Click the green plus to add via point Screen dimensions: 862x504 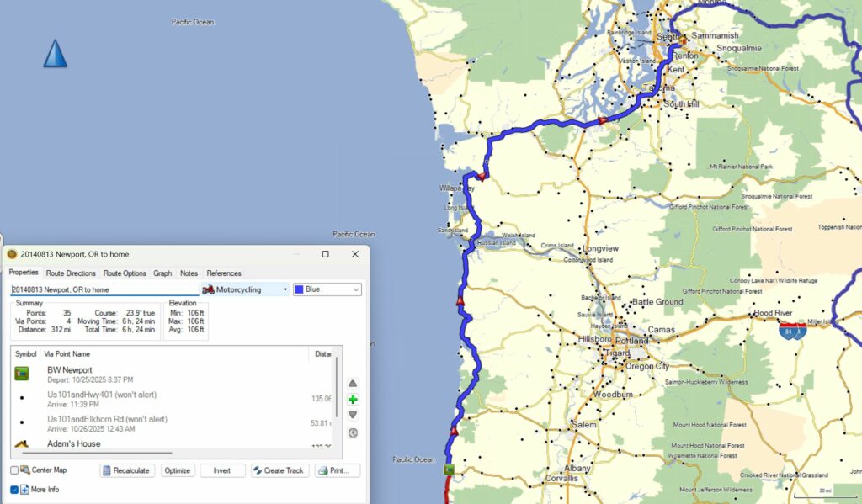(353, 399)
